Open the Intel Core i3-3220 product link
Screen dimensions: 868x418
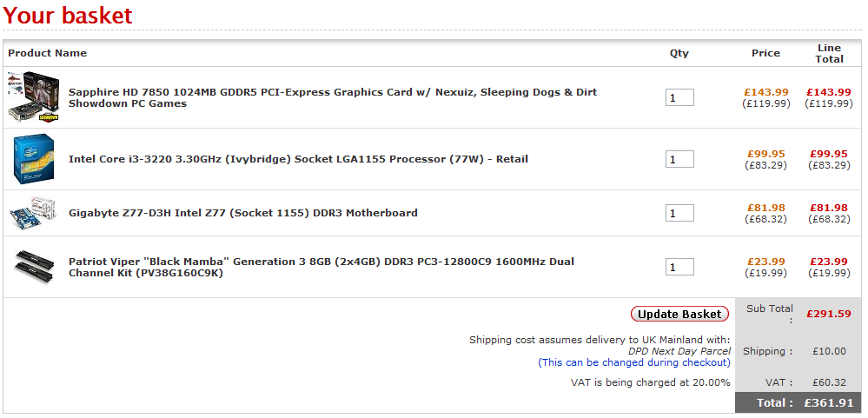(298, 159)
